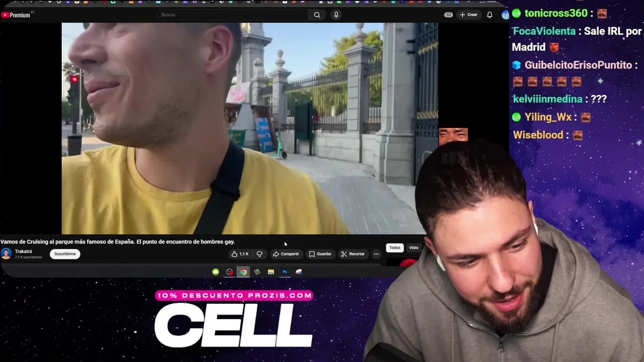The width and height of the screenshot is (644, 362).
Task: Click the Compartir share button
Action: [x=286, y=254]
